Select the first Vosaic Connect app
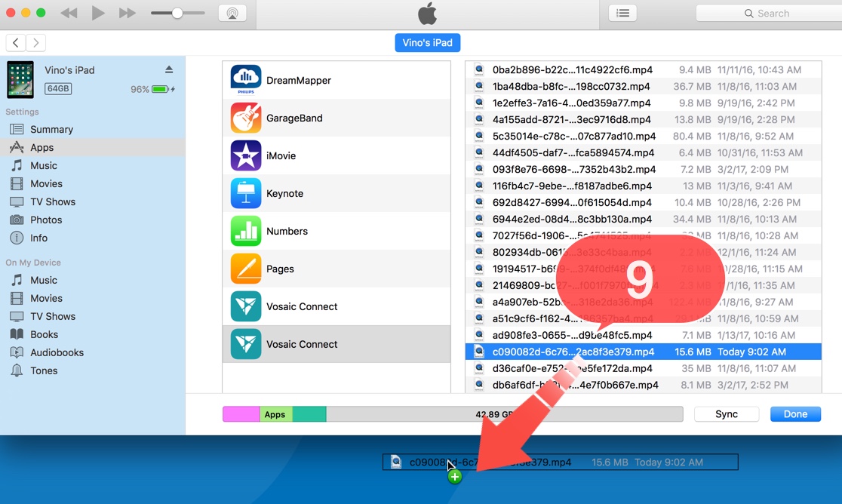 pos(336,306)
